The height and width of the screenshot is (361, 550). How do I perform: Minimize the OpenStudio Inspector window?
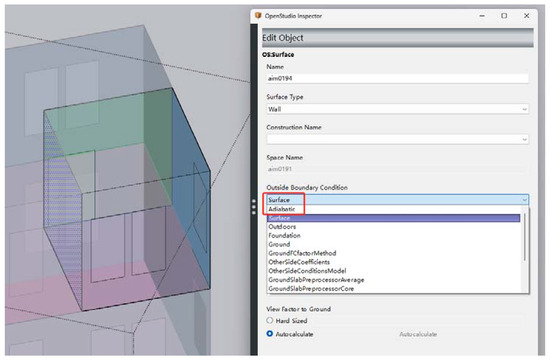pos(482,16)
